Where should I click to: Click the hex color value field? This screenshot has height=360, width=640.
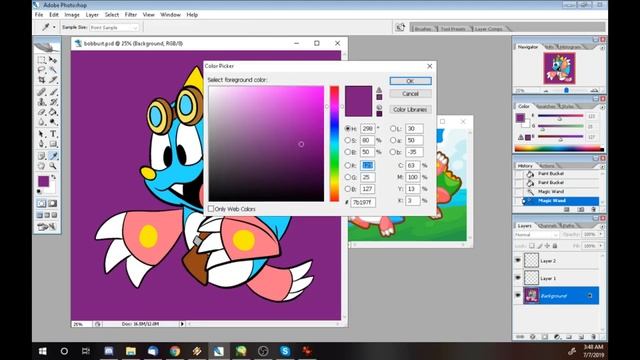pyautogui.click(x=363, y=202)
